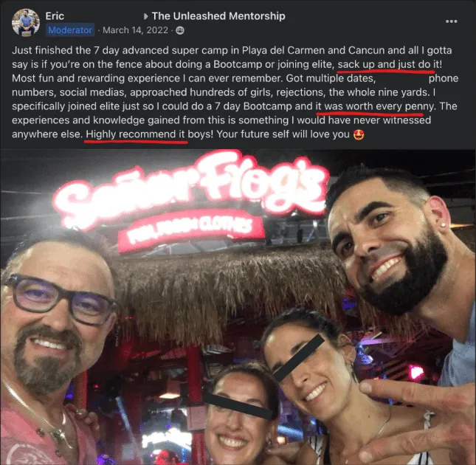Click the heart-eyes emoji ending the post
This screenshot has width=476, height=465.
(x=359, y=134)
